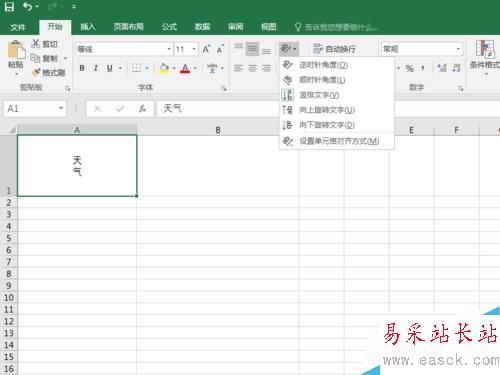Screen dimensions: 500x375
Task: Expand the fill color dropdown arrow
Action: 174,68
